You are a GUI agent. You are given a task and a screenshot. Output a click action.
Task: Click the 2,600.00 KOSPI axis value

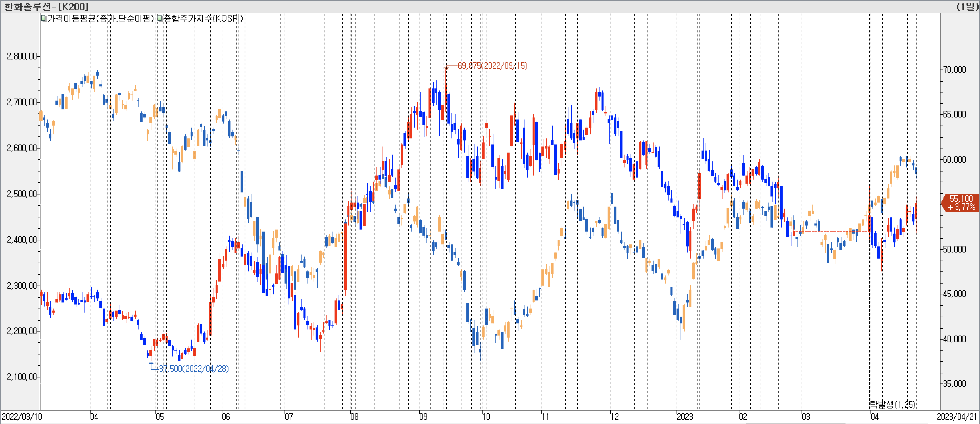pyautogui.click(x=22, y=148)
